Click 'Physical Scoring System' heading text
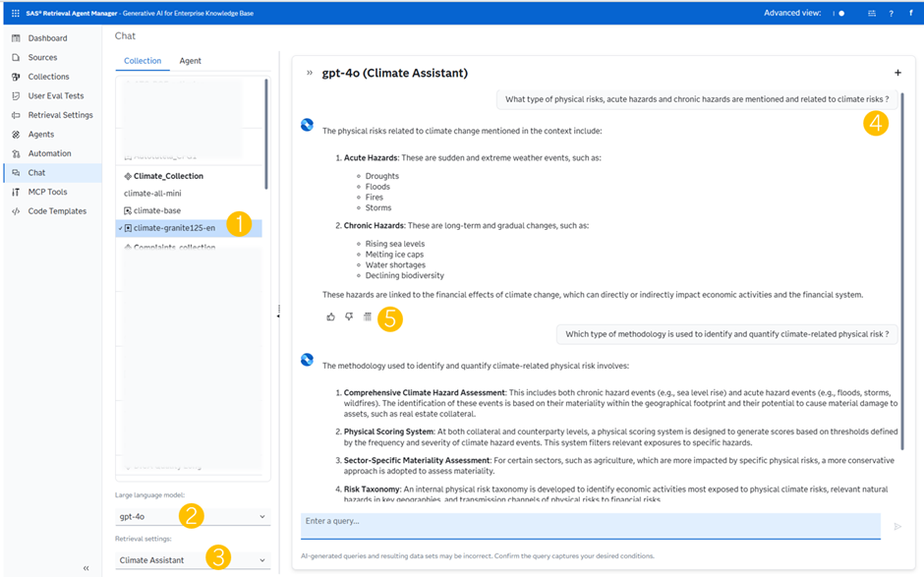Screen dimensions: 924x577 click(389, 433)
